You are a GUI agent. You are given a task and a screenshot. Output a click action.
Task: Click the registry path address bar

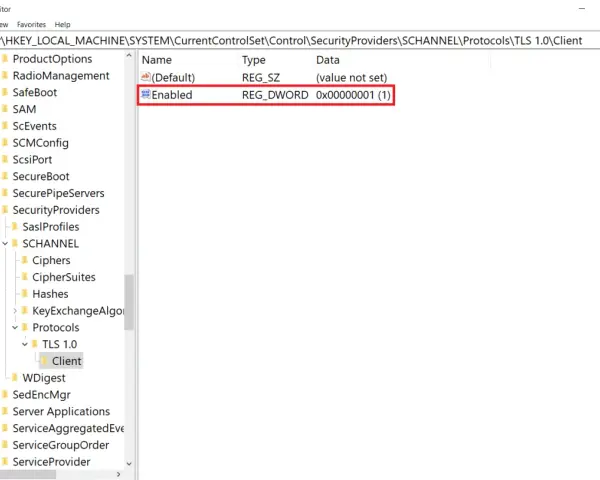(300, 41)
